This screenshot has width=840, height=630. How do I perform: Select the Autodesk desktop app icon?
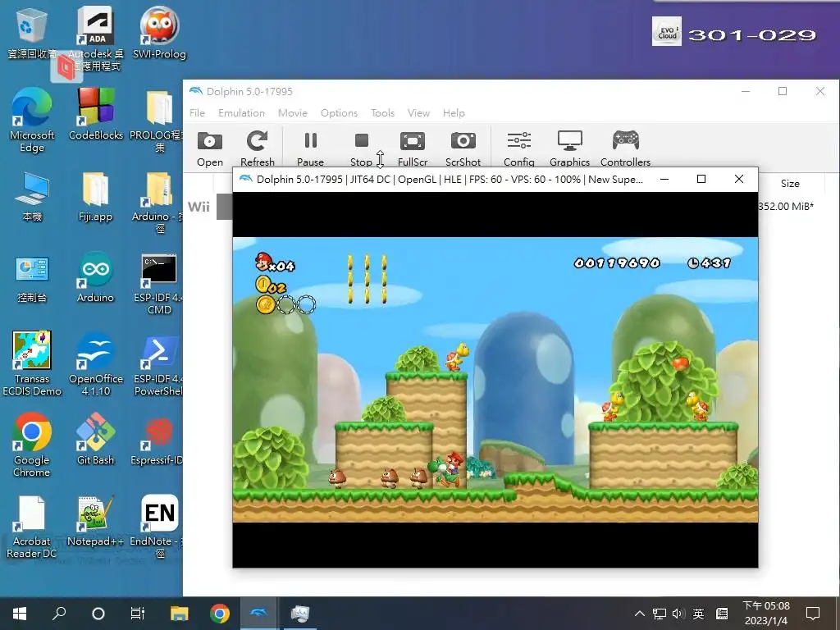95,39
